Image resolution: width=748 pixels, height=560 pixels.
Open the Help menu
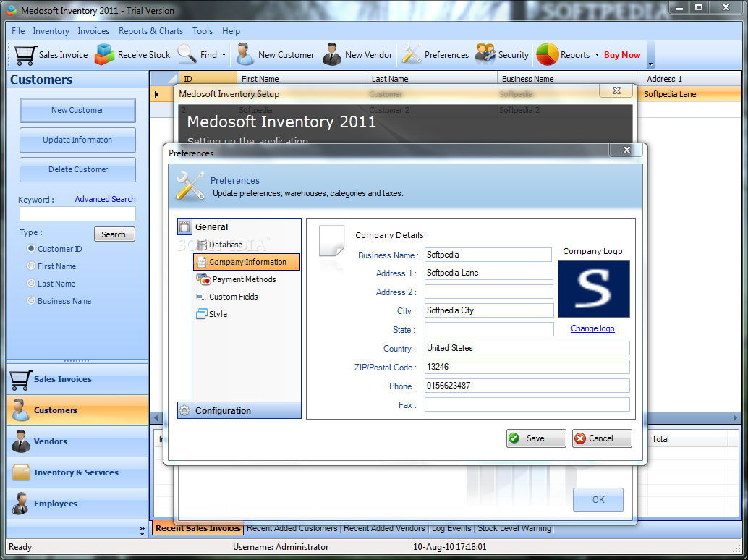231,31
